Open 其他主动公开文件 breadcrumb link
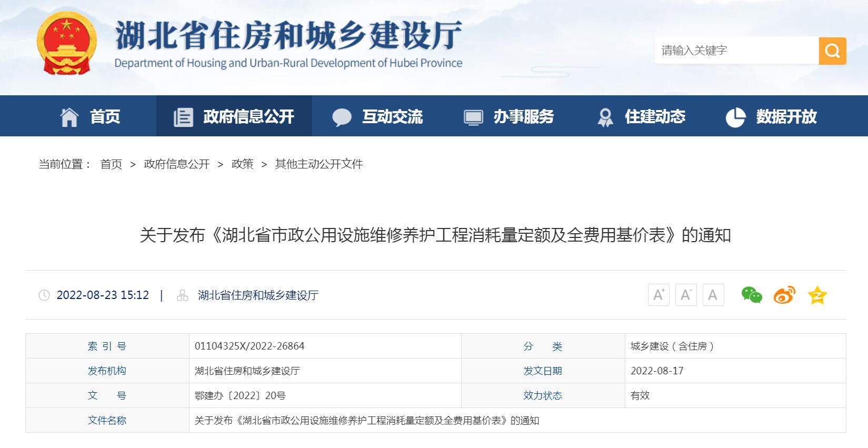Image resolution: width=868 pixels, height=448 pixels. (319, 164)
